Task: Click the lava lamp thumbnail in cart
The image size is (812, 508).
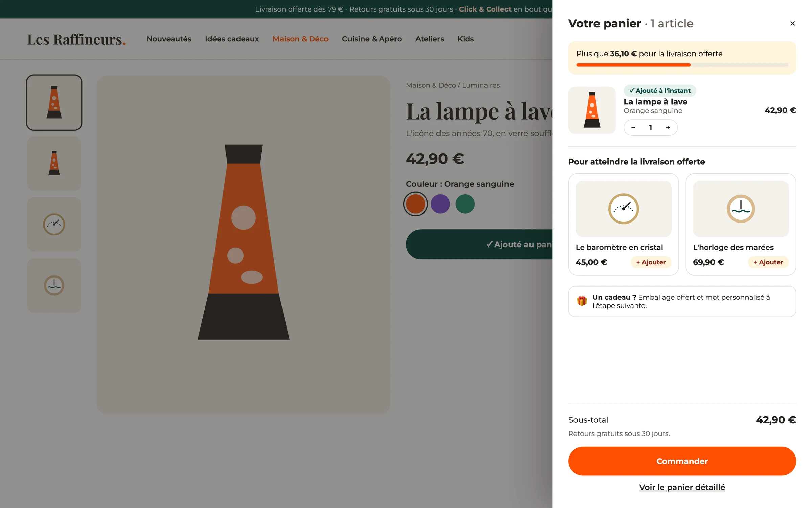Action: click(592, 110)
